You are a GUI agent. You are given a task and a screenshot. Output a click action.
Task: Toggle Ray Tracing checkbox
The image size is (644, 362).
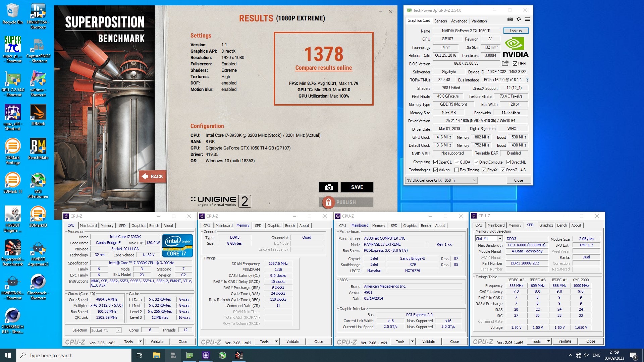[457, 170]
